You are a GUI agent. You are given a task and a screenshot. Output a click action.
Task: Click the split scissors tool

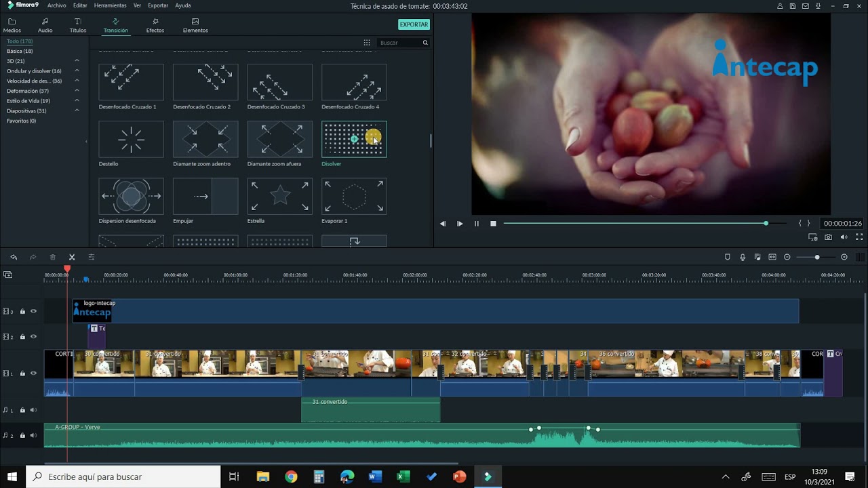point(72,257)
